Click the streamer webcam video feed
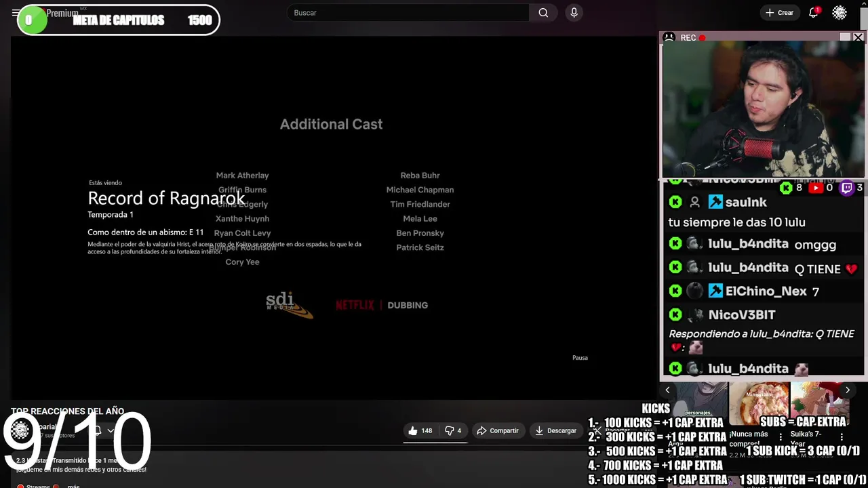 point(763,110)
